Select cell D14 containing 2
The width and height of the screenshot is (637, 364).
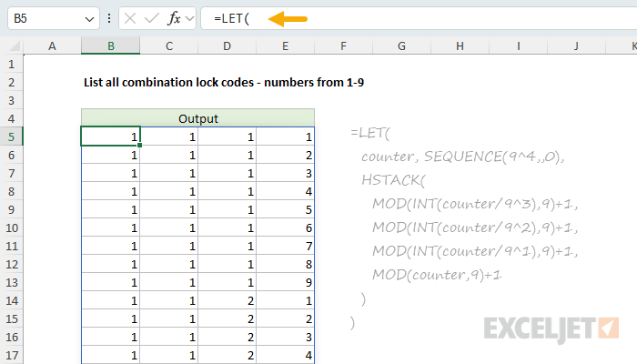tap(227, 300)
